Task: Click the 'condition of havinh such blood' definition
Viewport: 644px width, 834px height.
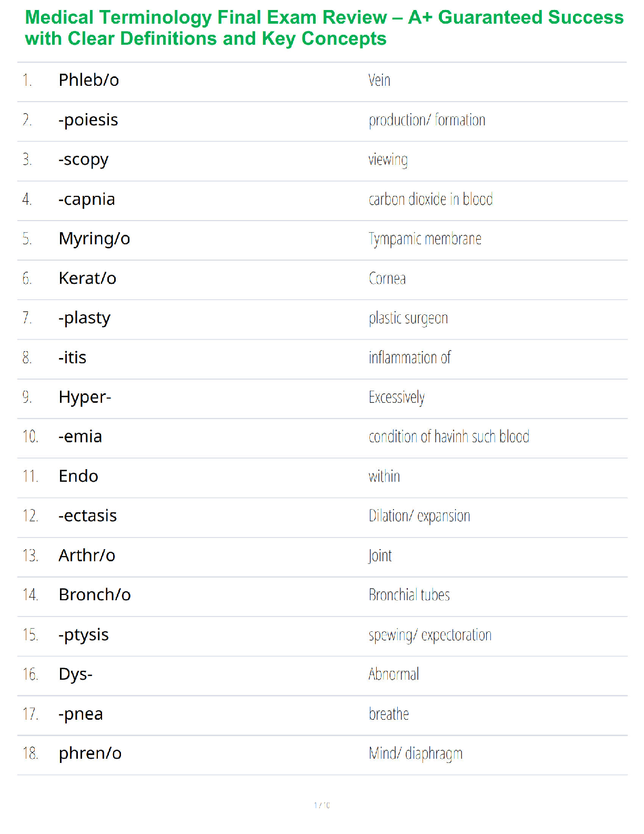Action: point(449,437)
